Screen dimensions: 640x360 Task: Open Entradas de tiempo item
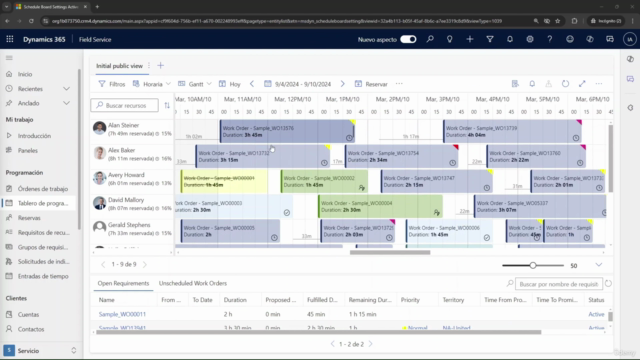click(x=39, y=276)
